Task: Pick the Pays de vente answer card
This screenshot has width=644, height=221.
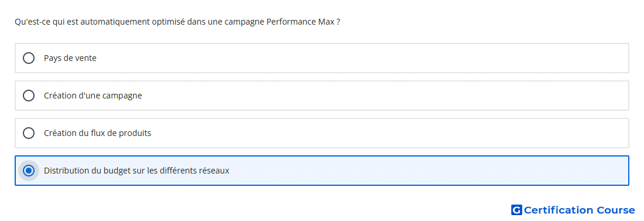Action: pos(322,58)
